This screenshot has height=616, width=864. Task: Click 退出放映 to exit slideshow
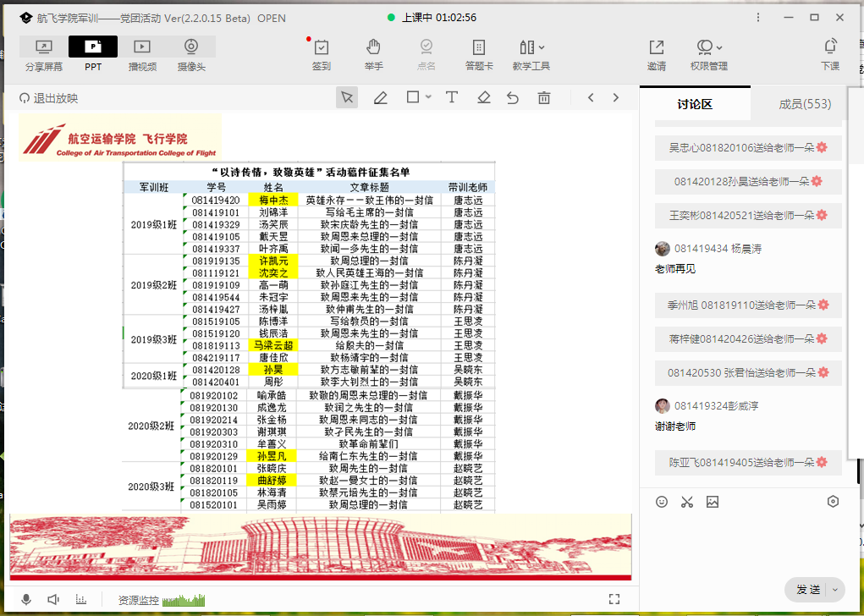click(48, 98)
